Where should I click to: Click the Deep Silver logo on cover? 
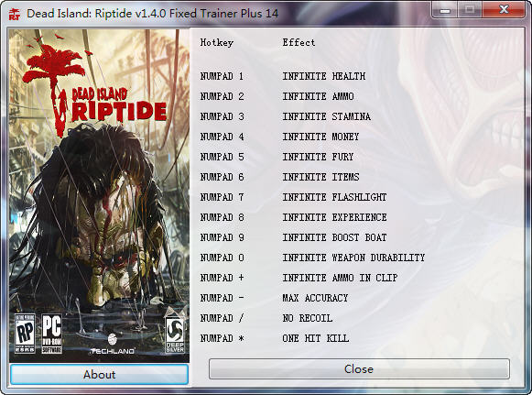click(175, 335)
